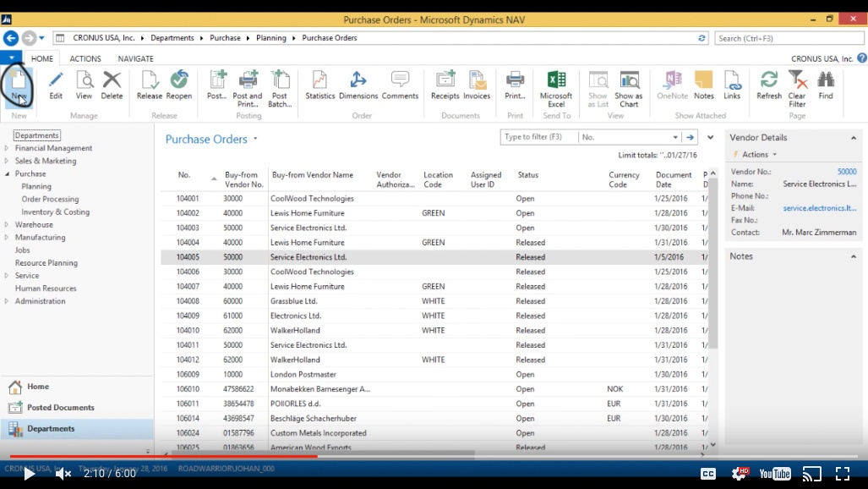This screenshot has height=489, width=868.
Task: Enter fullscreen video mode
Action: [x=843, y=474]
